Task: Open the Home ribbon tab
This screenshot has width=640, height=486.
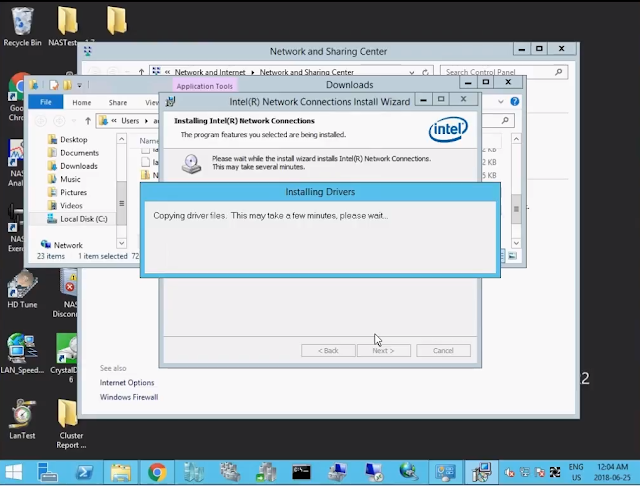Action: point(82,102)
